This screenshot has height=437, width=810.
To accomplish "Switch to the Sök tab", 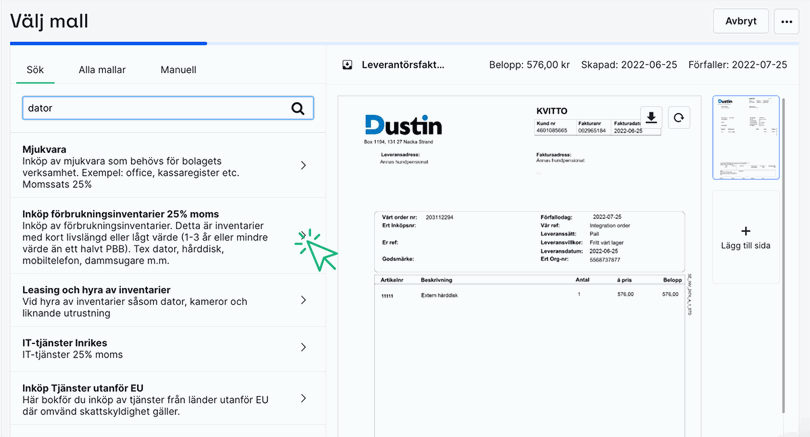I will tap(35, 70).
